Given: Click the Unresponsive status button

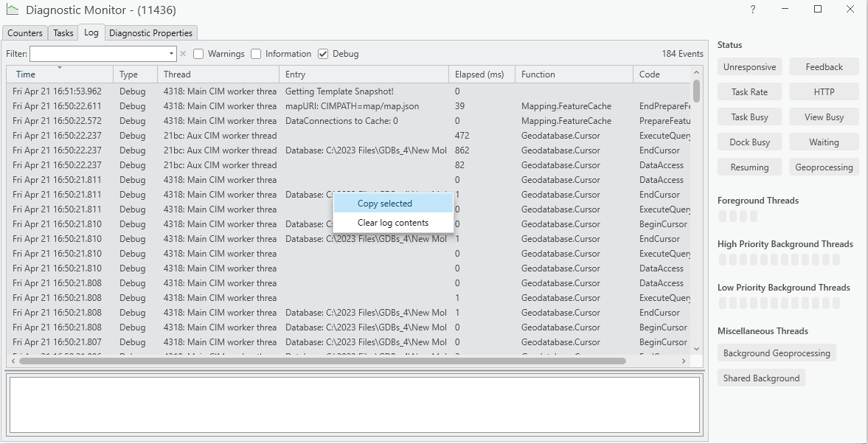Looking at the screenshot, I should pyautogui.click(x=749, y=66).
